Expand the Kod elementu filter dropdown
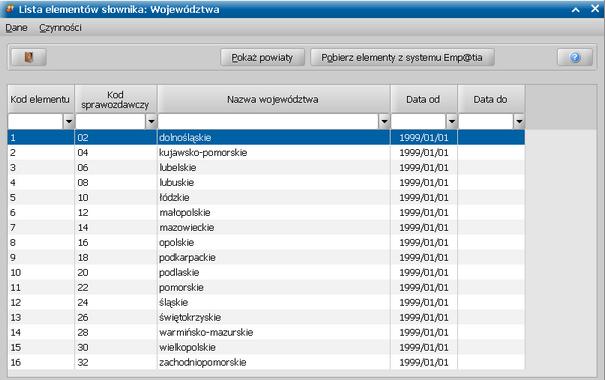 69,122
